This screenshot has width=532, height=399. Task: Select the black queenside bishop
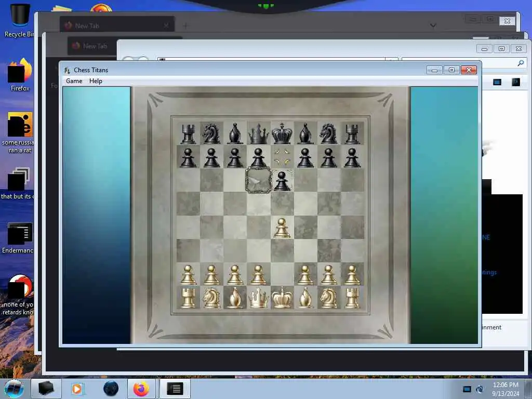[x=235, y=134]
